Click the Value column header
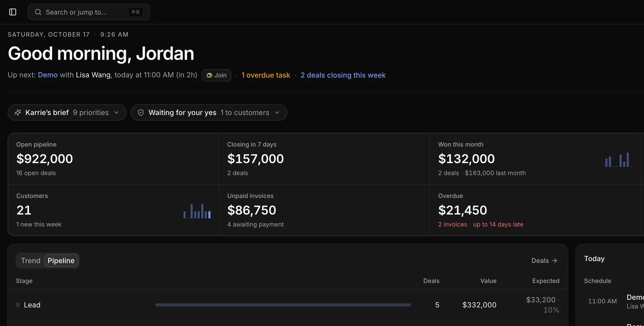 tap(488, 281)
